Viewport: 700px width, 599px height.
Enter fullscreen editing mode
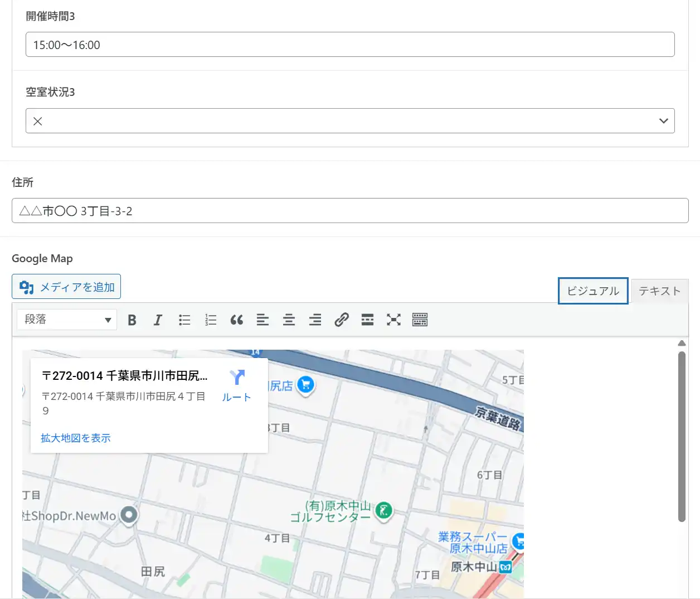pos(393,320)
